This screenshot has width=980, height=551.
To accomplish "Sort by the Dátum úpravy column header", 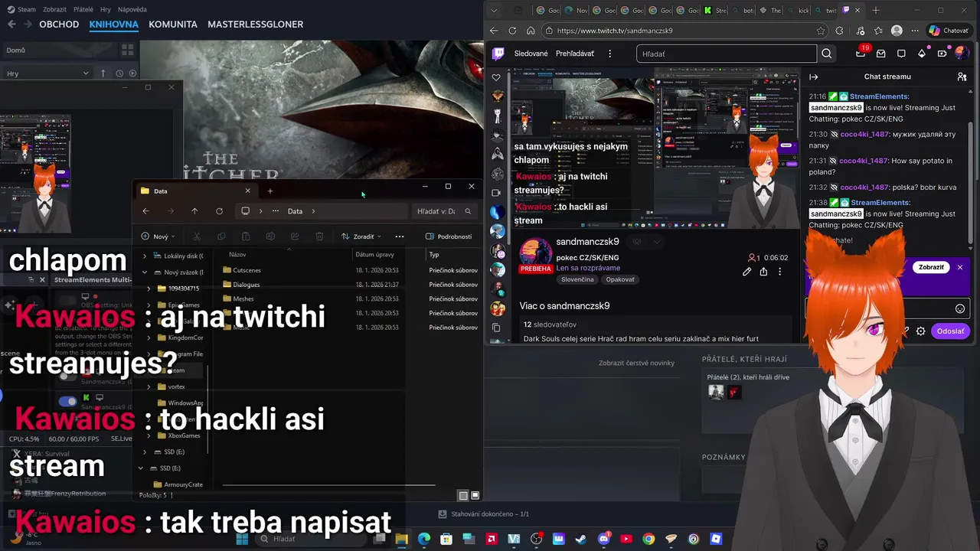I will tap(374, 255).
